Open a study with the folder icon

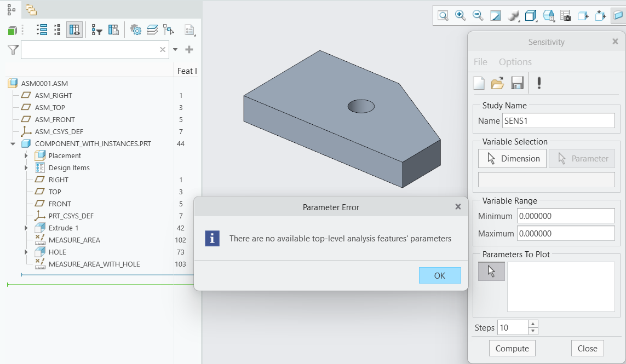point(497,83)
